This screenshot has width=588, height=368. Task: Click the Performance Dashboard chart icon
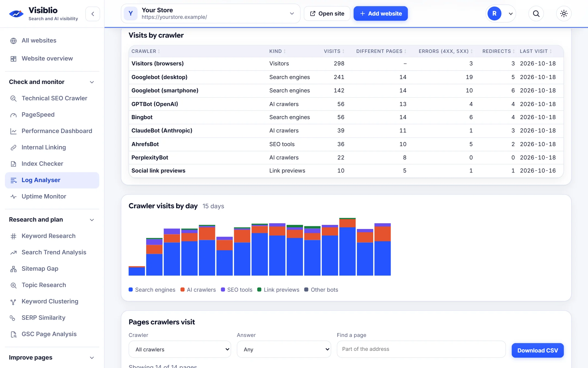click(x=13, y=131)
